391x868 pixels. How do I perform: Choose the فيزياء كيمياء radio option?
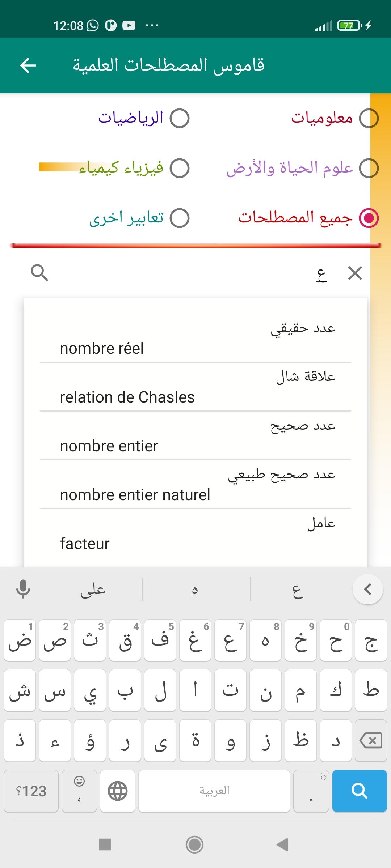click(x=180, y=168)
